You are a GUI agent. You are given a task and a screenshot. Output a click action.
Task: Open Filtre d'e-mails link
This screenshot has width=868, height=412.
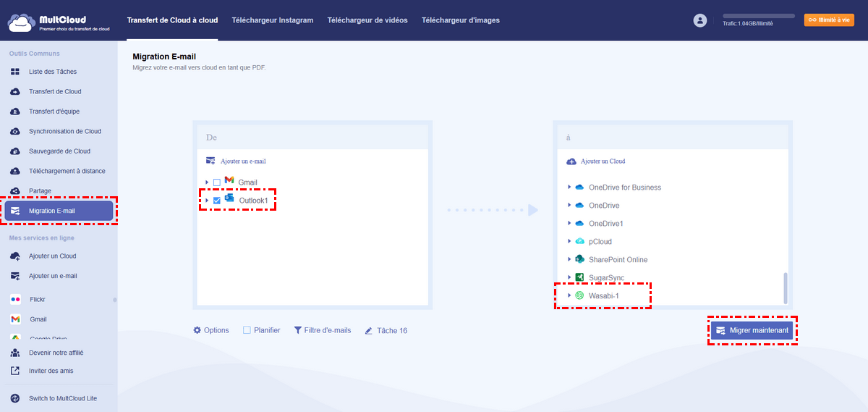[323, 330]
